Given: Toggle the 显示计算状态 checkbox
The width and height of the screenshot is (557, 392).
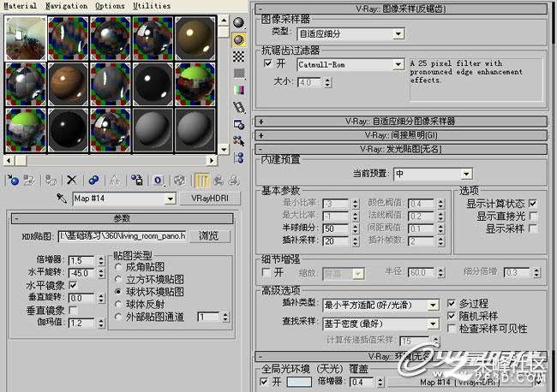Looking at the screenshot, I should coord(532,204).
